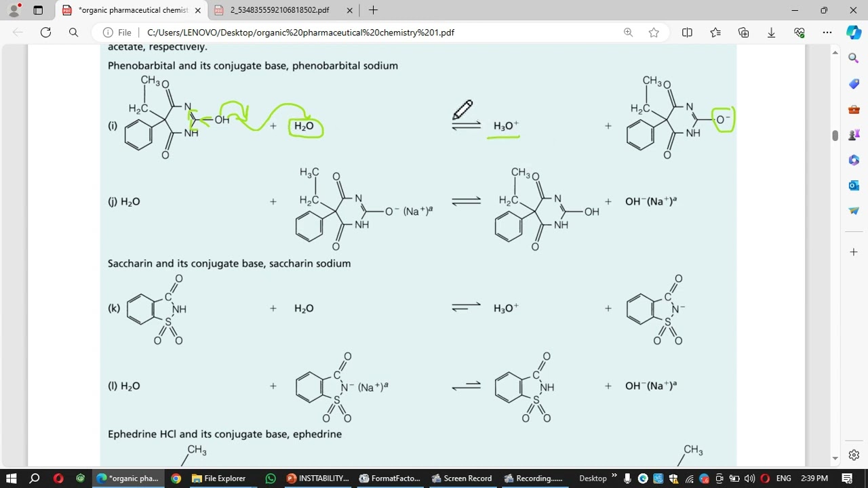This screenshot has height=488, width=868.
Task: Click the scrollbar down arrow
Action: pyautogui.click(x=835, y=458)
